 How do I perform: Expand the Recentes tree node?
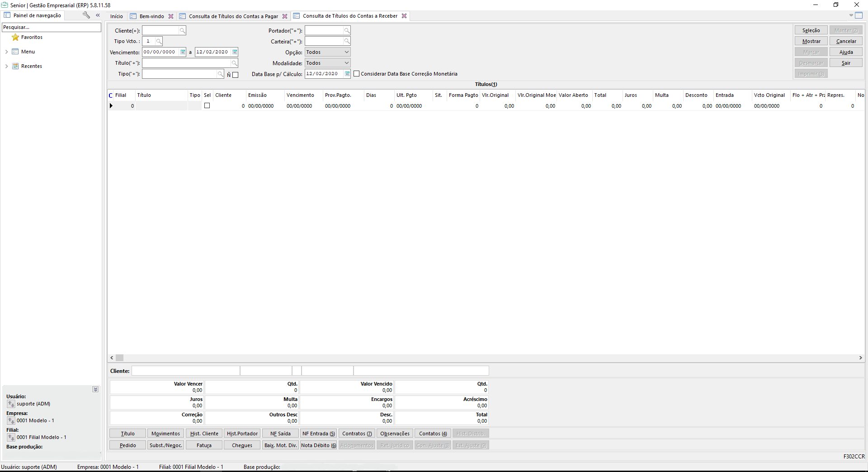tap(6, 66)
